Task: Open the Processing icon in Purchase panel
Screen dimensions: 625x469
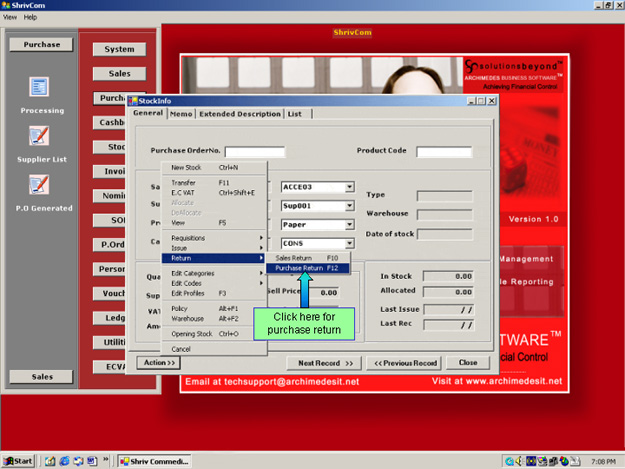Action: 39,89
